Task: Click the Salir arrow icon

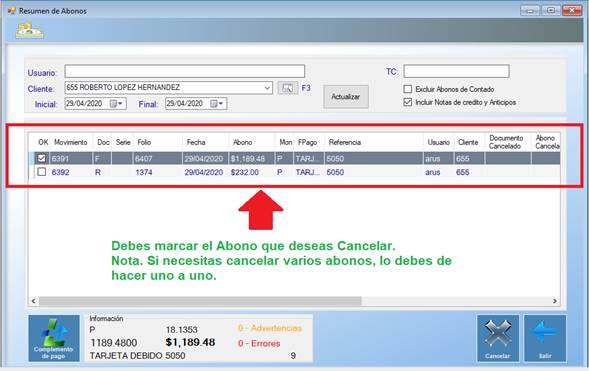Action: pos(545,338)
